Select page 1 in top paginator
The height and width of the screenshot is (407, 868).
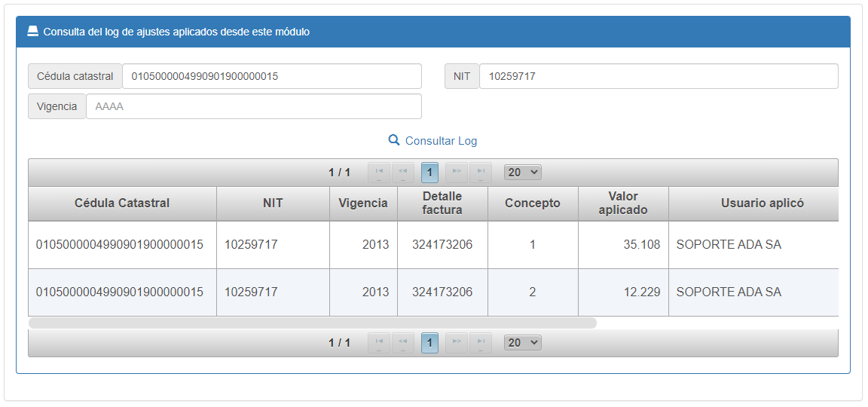429,173
